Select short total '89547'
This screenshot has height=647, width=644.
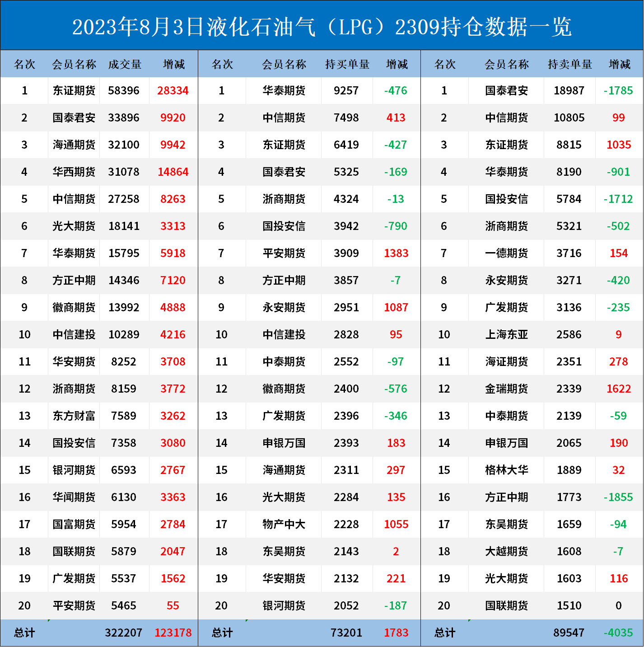point(569,633)
